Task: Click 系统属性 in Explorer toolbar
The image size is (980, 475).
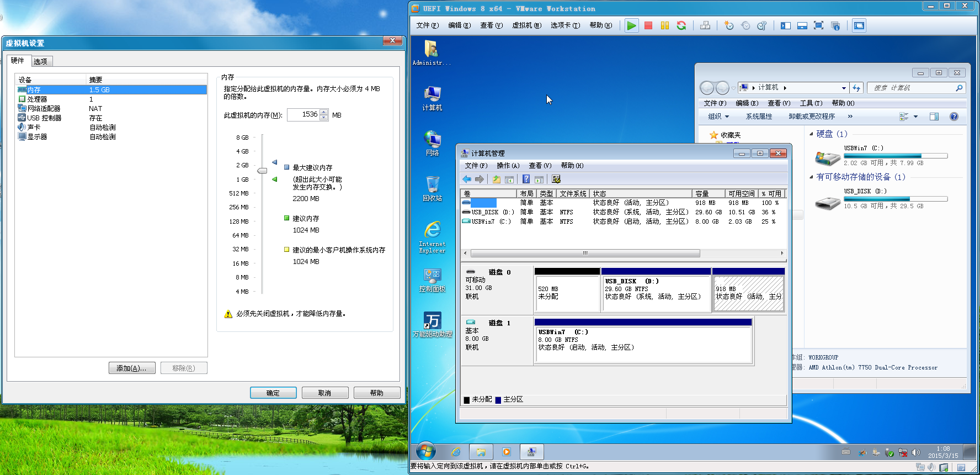Action: pos(759,117)
